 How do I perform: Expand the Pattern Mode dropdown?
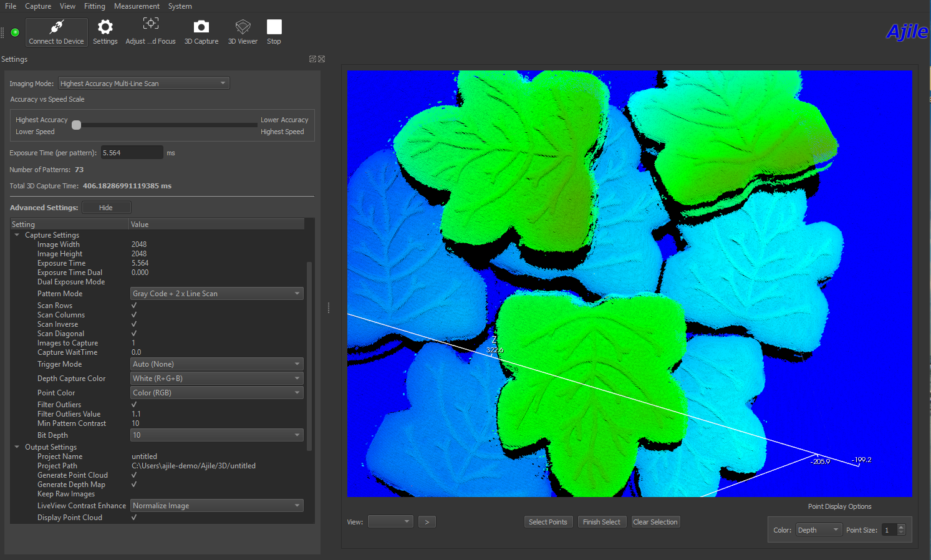216,294
